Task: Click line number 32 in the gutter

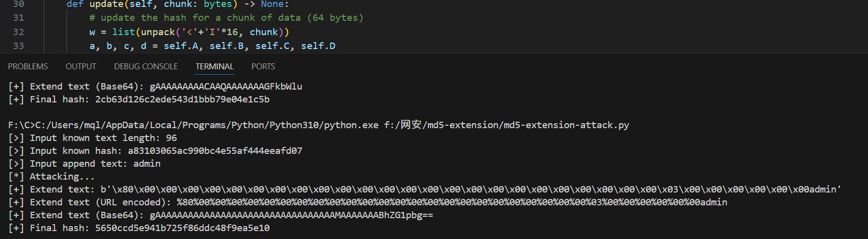Action: click(x=18, y=32)
